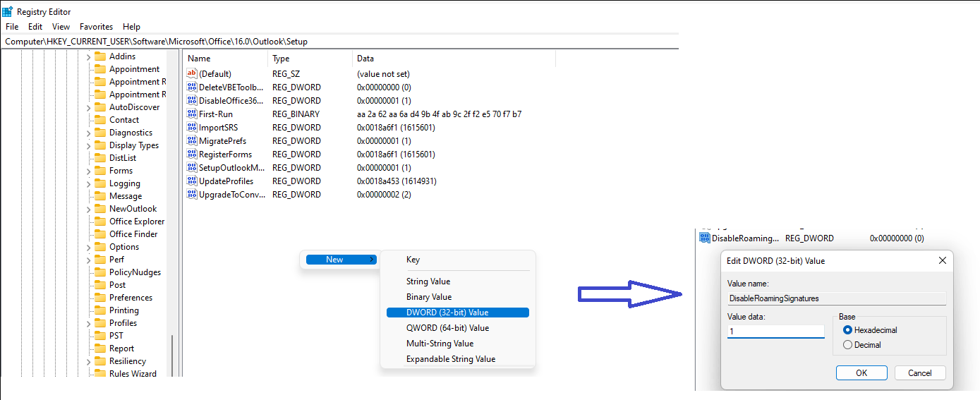Open the Help menu
Image resolution: width=980 pixels, height=400 pixels.
[131, 27]
